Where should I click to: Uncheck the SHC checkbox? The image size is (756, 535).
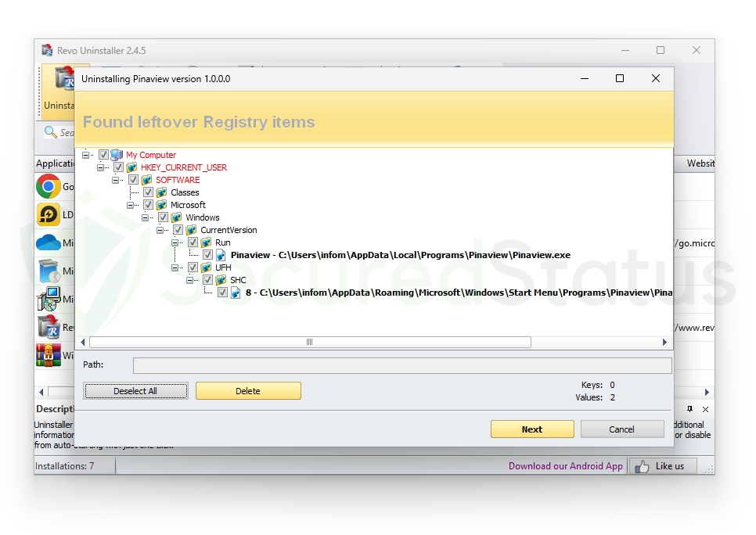208,280
